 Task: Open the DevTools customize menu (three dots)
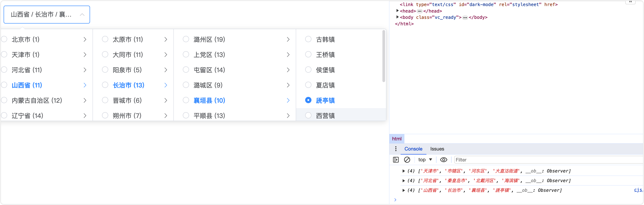pyautogui.click(x=396, y=148)
